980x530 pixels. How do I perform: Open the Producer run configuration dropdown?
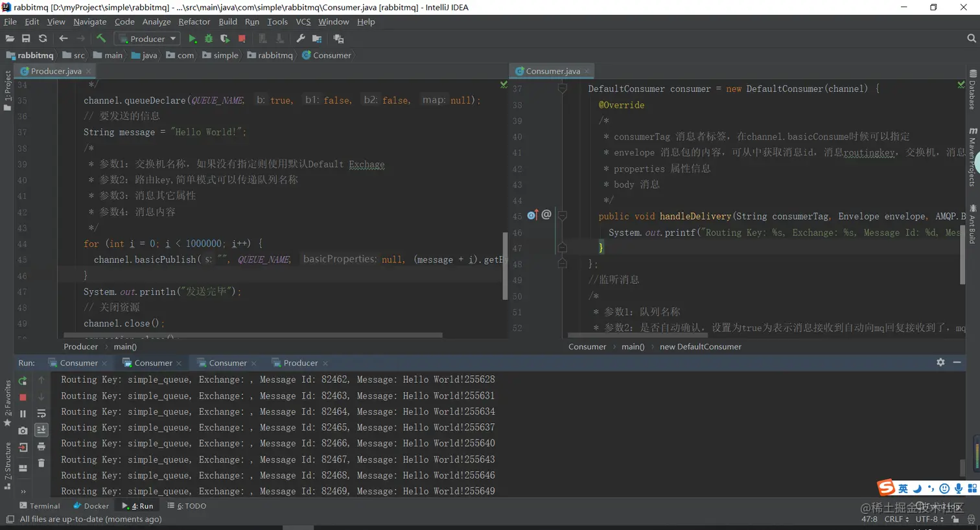tap(147, 39)
